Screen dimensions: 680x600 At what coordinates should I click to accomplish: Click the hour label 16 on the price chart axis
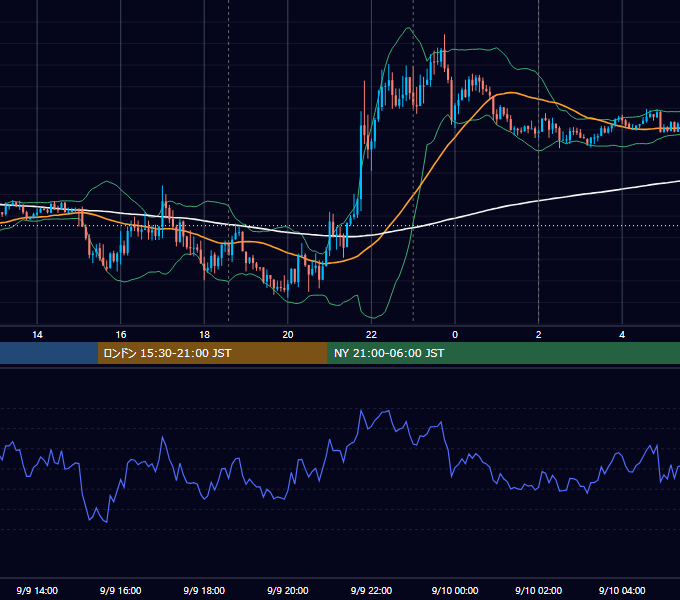point(121,335)
